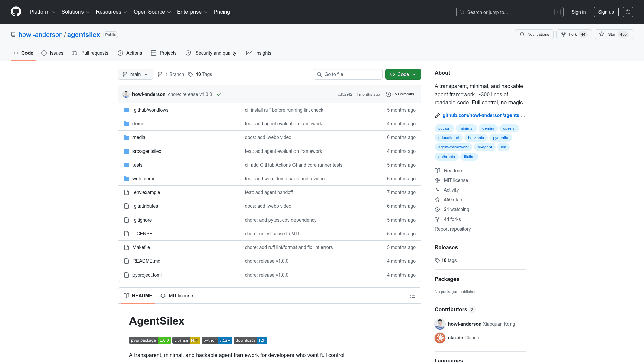
Task: Open the Insights tab
Action: click(x=259, y=53)
